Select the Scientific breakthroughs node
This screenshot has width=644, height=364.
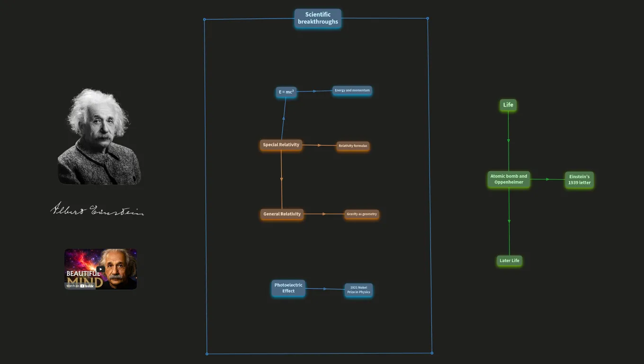(318, 18)
